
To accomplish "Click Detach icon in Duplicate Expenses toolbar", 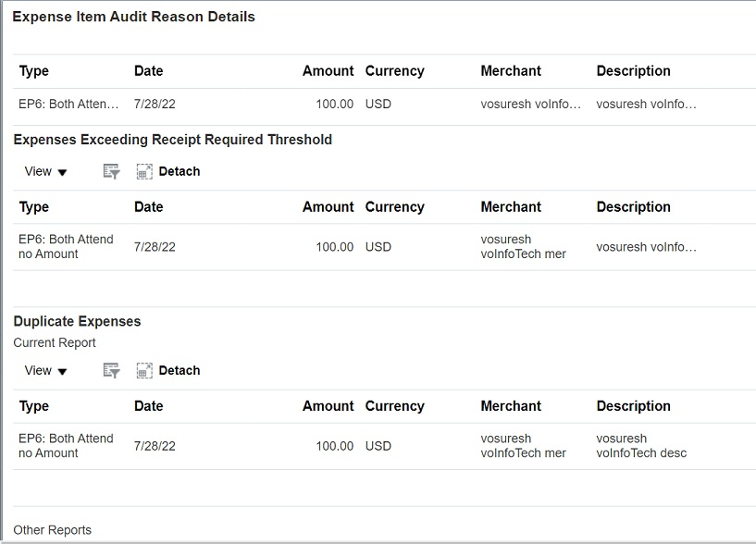I will coord(144,370).
